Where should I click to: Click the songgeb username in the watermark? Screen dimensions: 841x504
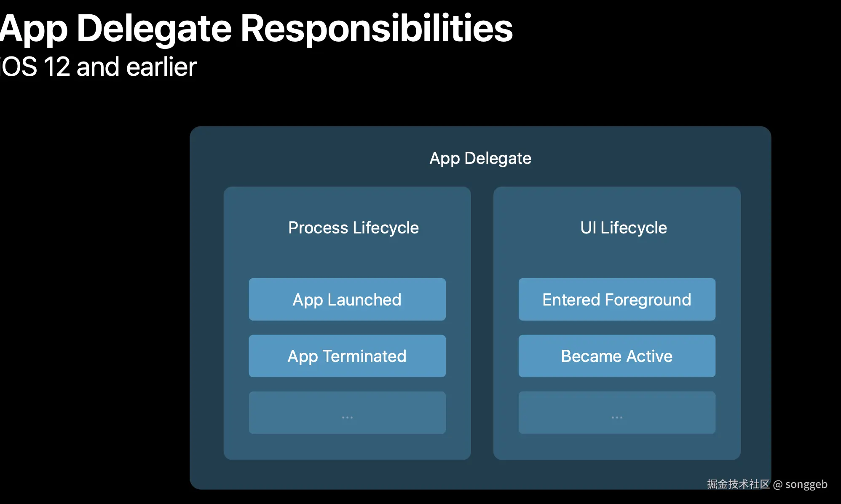click(x=806, y=484)
